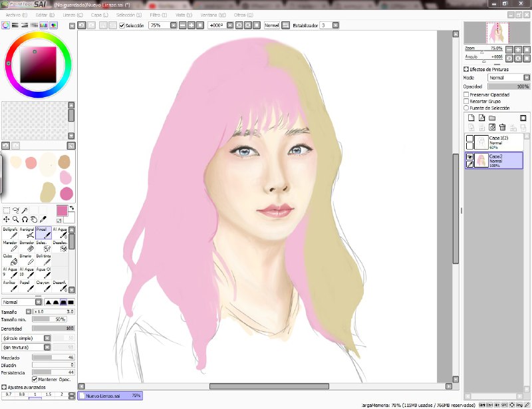532x409 pixels.
Task: Open the Estabilizador value dropdown
Action: (x=336, y=25)
